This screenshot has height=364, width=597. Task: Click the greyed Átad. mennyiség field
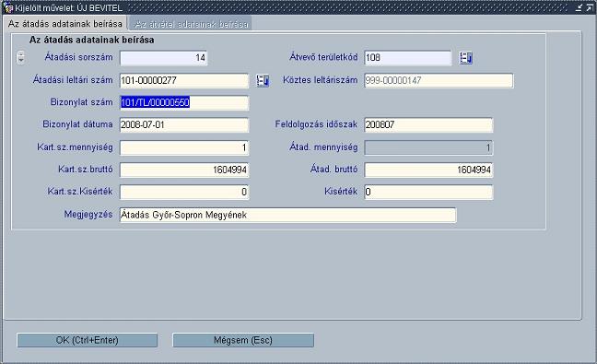pos(428,147)
